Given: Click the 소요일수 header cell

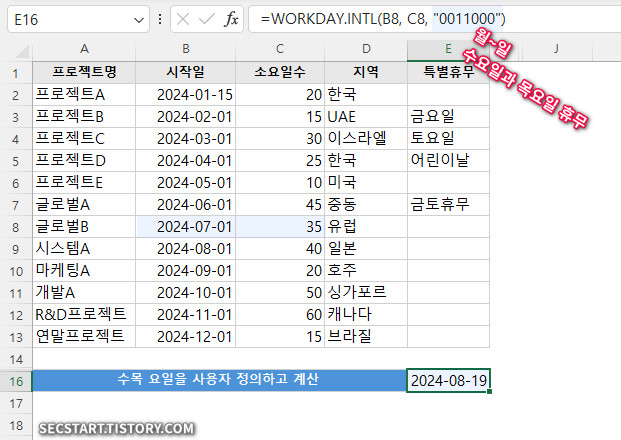Looking at the screenshot, I should point(280,72).
